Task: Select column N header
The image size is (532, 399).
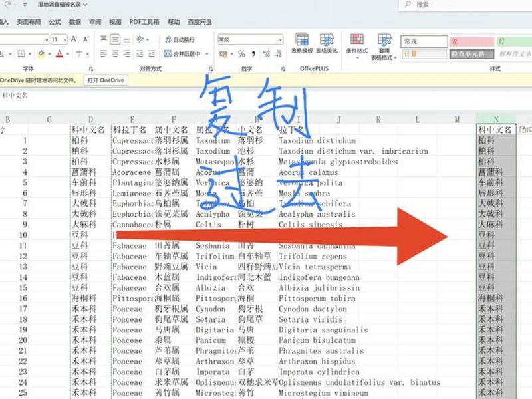Action: [x=496, y=119]
